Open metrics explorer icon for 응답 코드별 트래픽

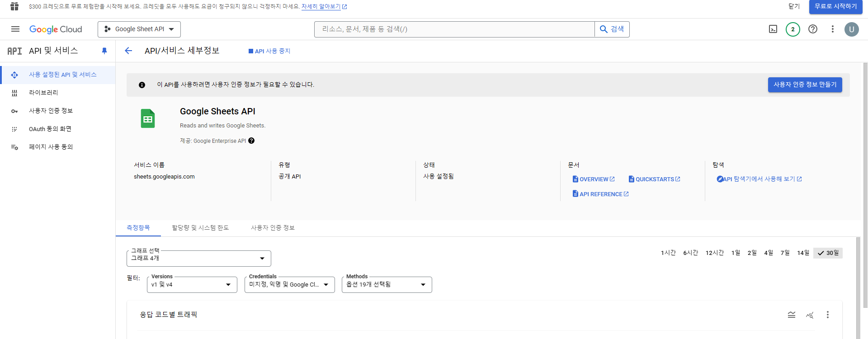click(810, 315)
